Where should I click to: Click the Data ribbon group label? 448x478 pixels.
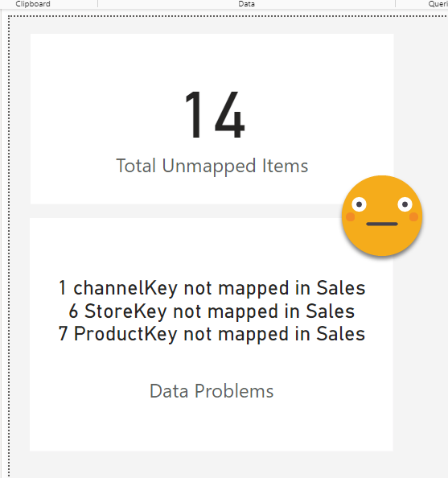(247, 4)
